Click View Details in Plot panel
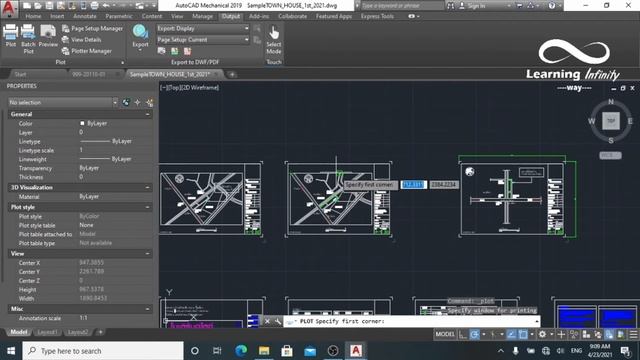This screenshot has width=640, height=360. [82, 40]
